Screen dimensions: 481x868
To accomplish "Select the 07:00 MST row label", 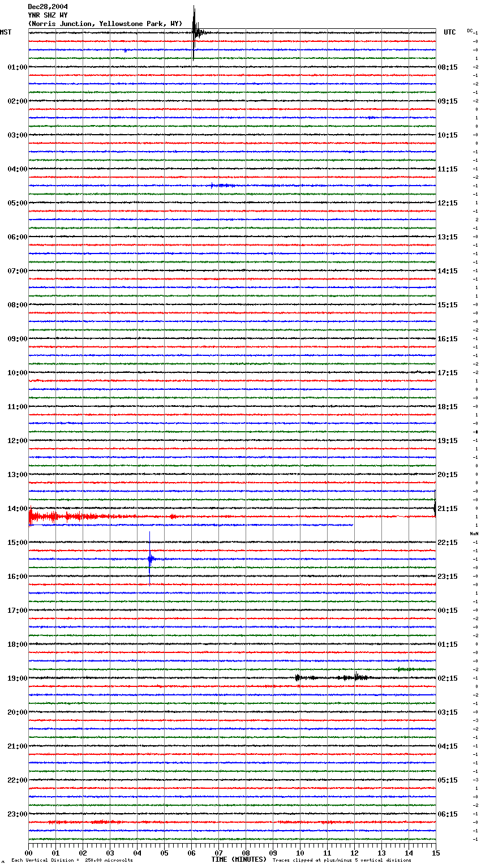I will [17, 271].
